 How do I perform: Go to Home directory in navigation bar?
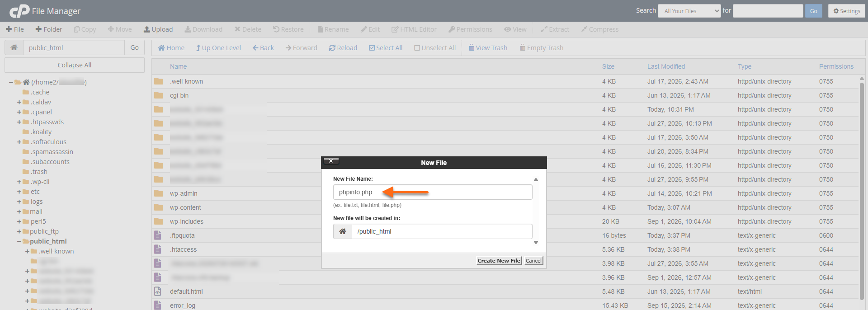click(x=171, y=48)
